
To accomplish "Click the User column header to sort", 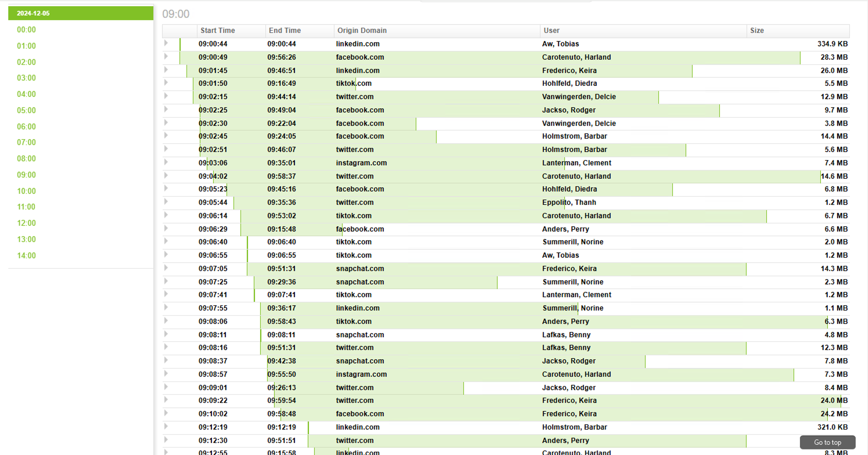I will pyautogui.click(x=551, y=30).
